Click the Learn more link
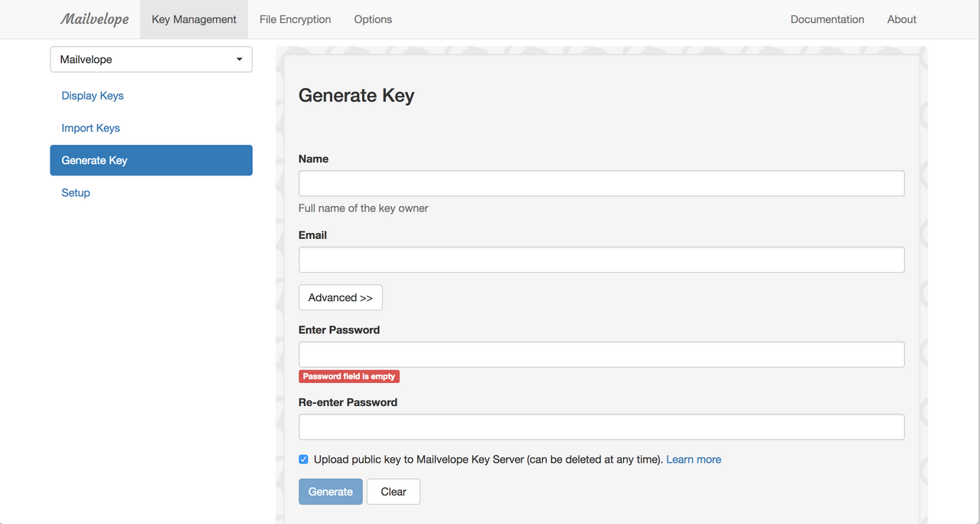Image resolution: width=980 pixels, height=524 pixels. [x=693, y=459]
